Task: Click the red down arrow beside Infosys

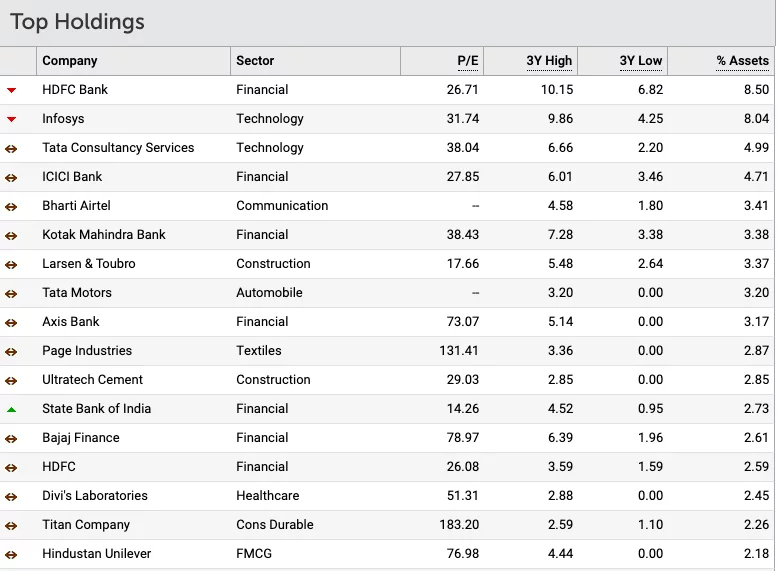Action: click(12, 119)
